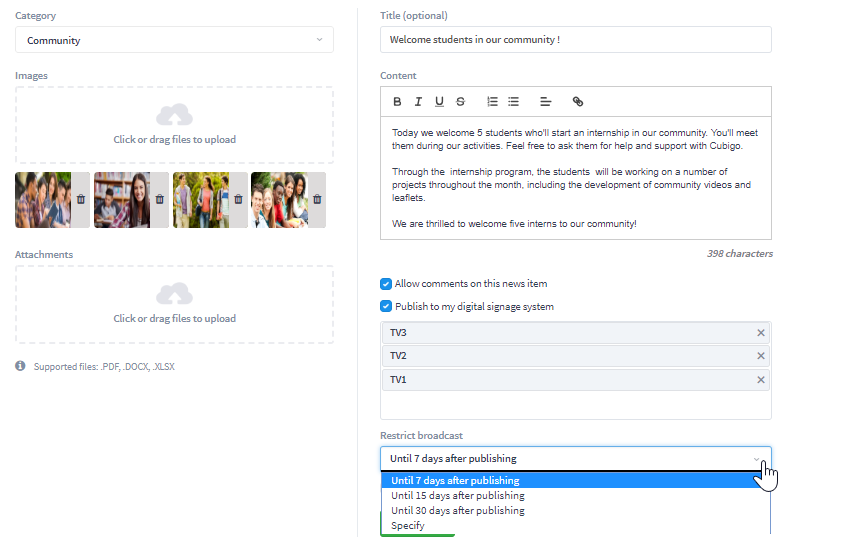This screenshot has width=859, height=546.
Task: Open first thumbnail of students group
Action: 43,200
